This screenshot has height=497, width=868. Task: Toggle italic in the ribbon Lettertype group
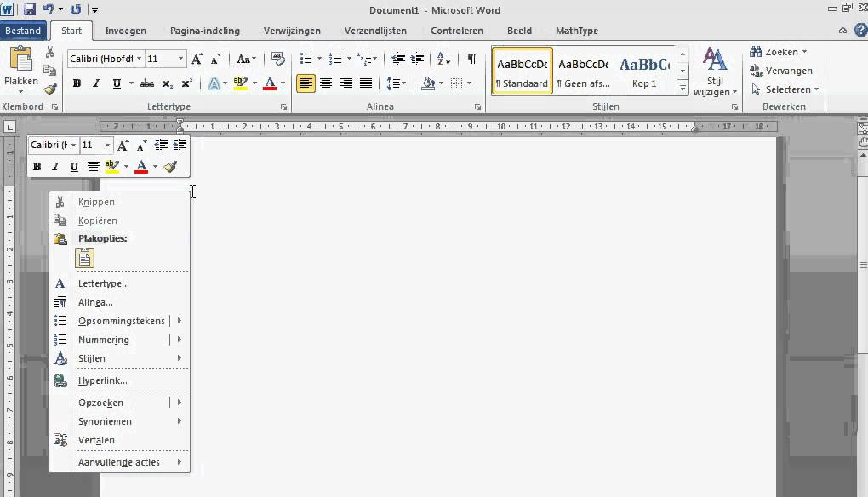tap(96, 83)
